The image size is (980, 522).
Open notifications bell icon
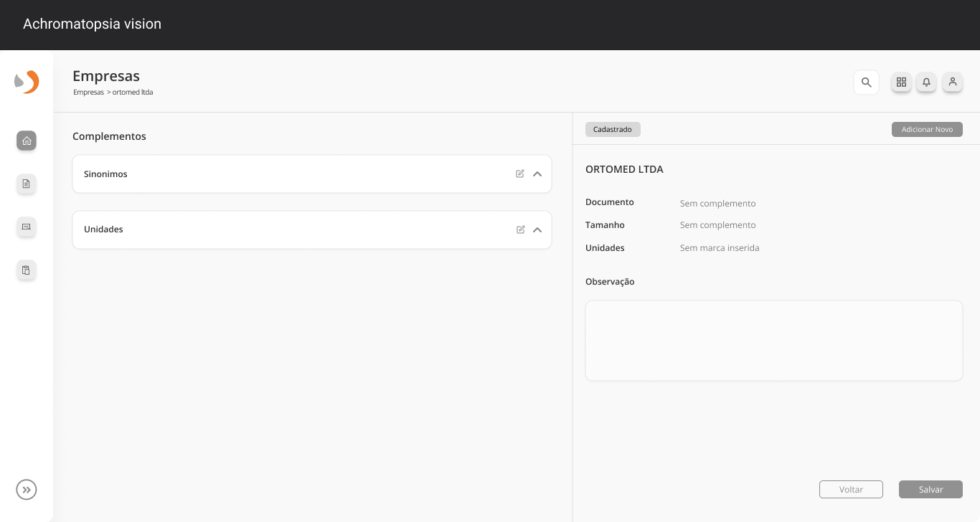coord(926,82)
